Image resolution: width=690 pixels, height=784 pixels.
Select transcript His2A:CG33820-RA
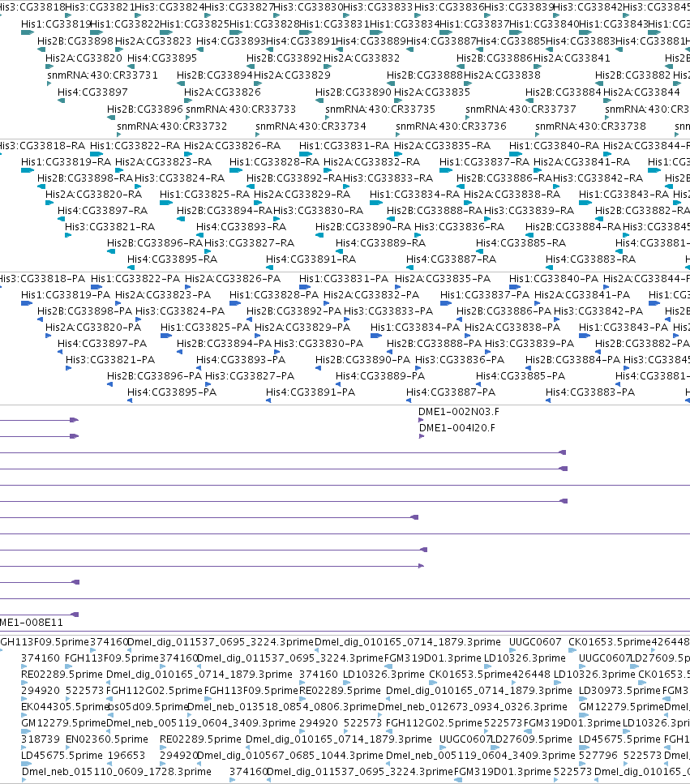click(93, 194)
